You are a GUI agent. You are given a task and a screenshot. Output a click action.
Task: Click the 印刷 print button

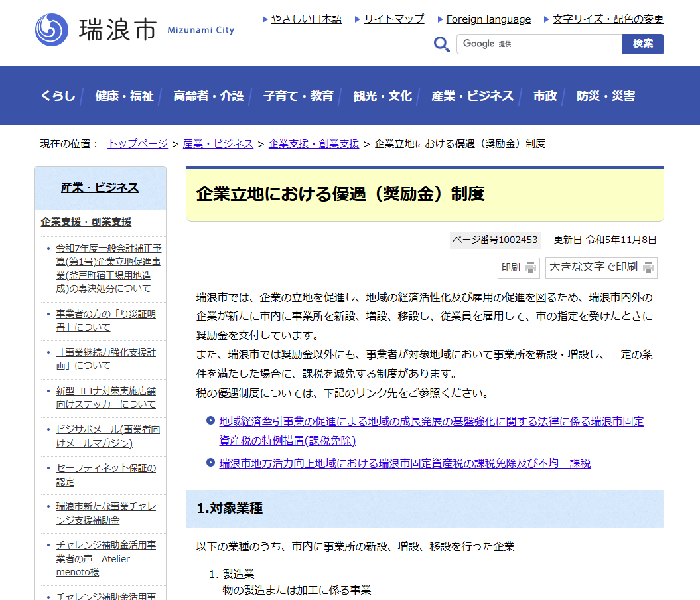[x=519, y=267]
